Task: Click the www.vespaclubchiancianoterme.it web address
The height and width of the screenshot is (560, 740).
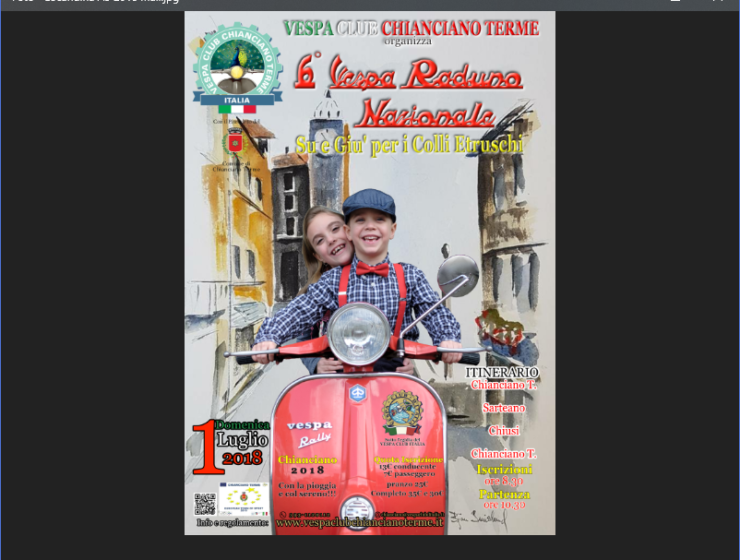Action: (x=358, y=522)
